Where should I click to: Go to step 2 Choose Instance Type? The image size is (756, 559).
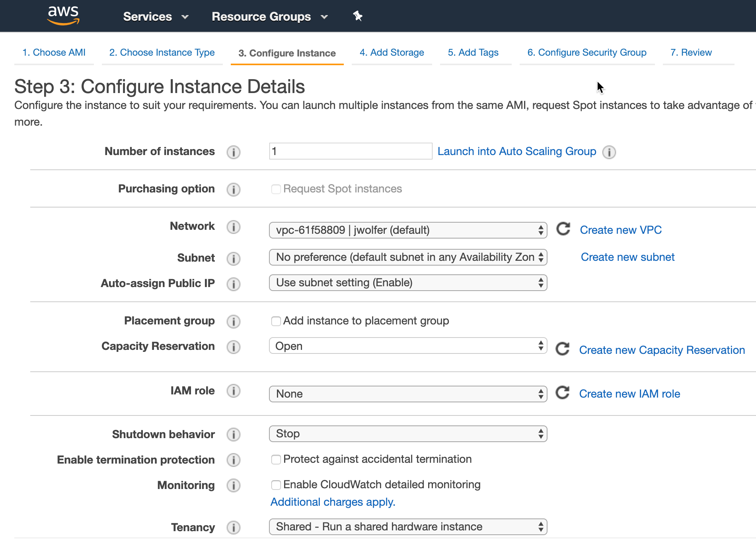162,52
